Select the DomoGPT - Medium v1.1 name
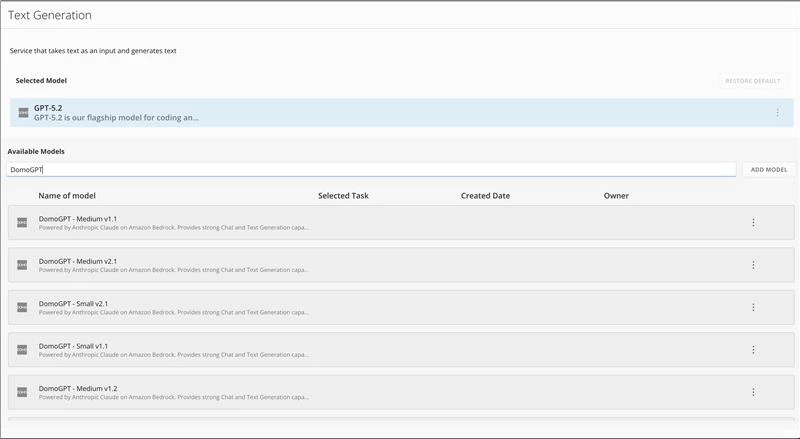 pos(78,218)
